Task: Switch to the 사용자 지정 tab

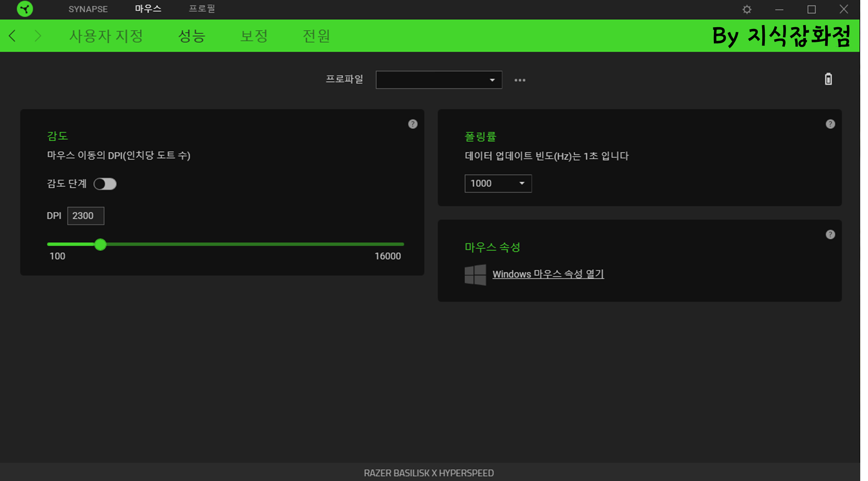Action: pos(106,36)
